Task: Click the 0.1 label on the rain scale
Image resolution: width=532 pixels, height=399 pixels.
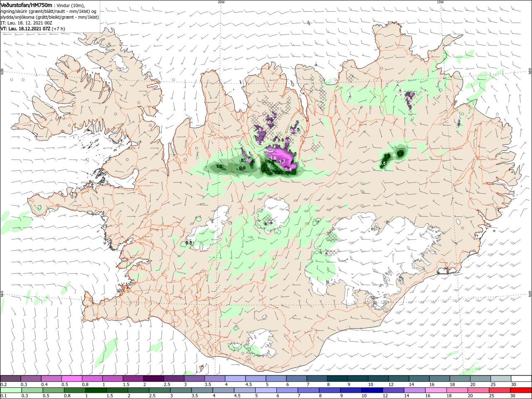Action: (3, 396)
